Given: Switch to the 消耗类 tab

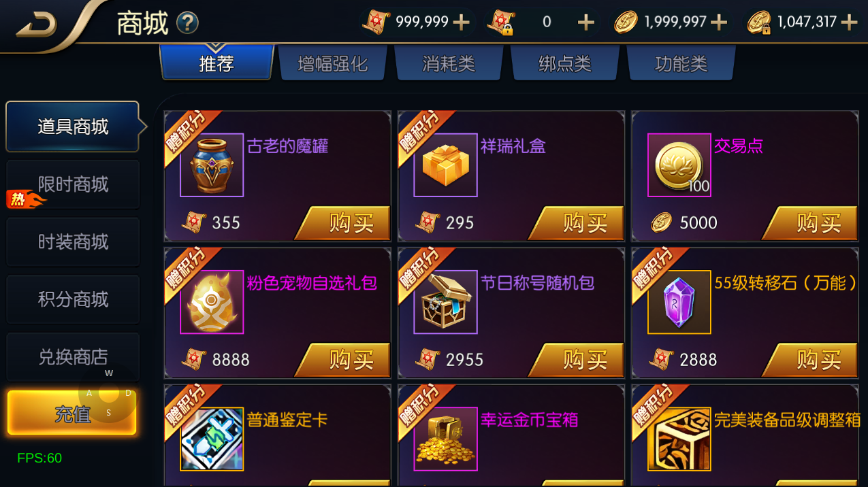Looking at the screenshot, I should coord(449,63).
